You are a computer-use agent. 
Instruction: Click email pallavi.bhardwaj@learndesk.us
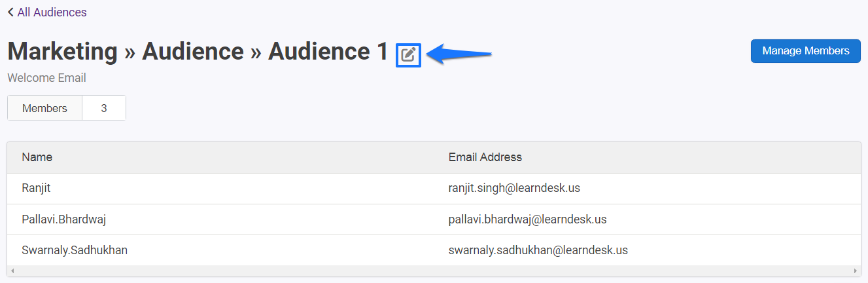(x=527, y=219)
